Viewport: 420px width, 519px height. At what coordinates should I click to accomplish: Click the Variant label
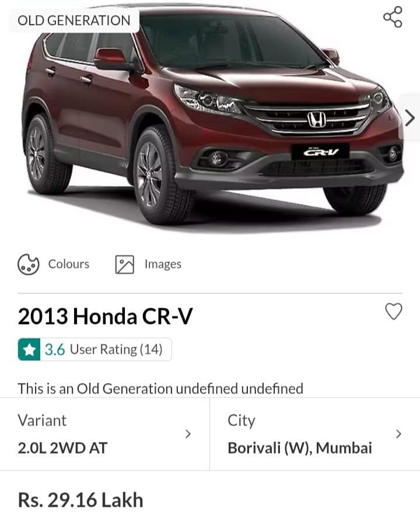tap(42, 421)
